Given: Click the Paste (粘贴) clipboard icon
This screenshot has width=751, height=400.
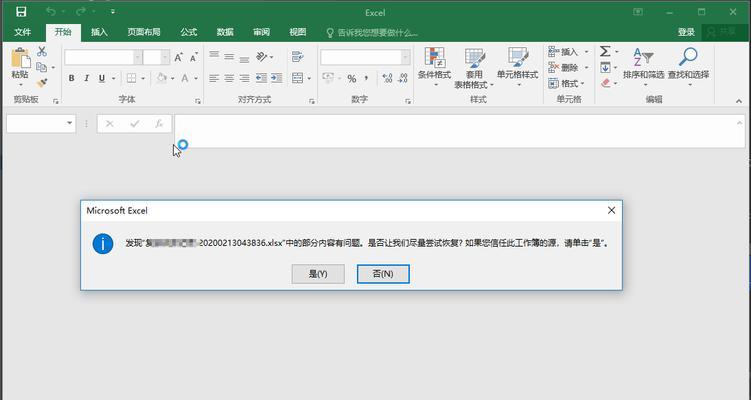Looking at the screenshot, I should coord(20,58).
